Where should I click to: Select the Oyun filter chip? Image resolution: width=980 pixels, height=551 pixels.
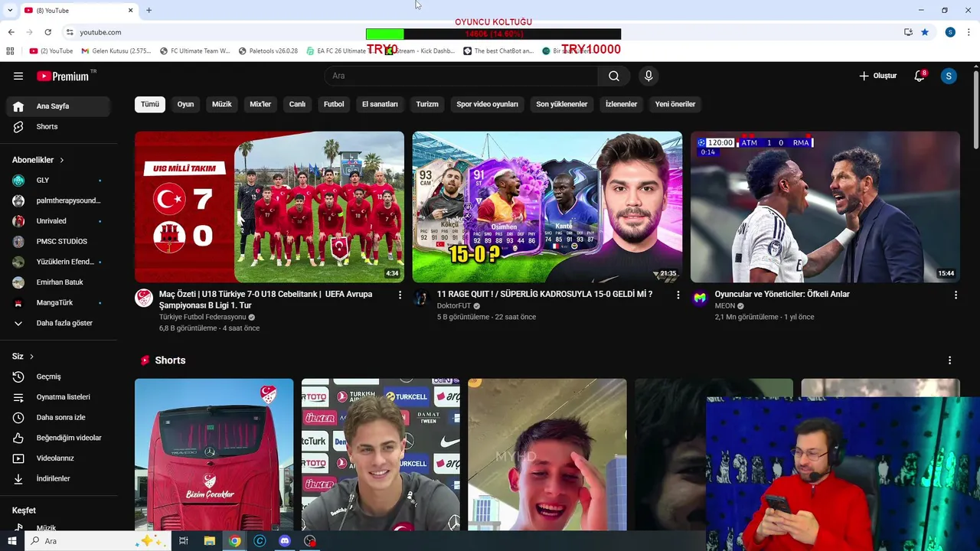185,104
